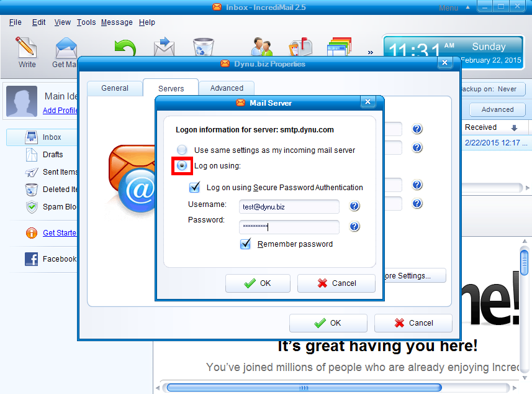Click the clock and date display widget
The height and width of the screenshot is (394, 532).
[x=454, y=52]
